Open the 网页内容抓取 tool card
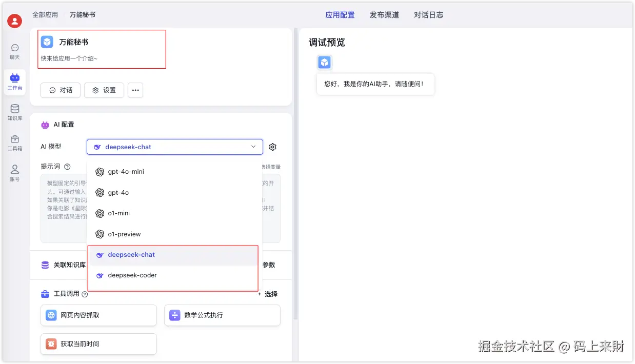 98,315
